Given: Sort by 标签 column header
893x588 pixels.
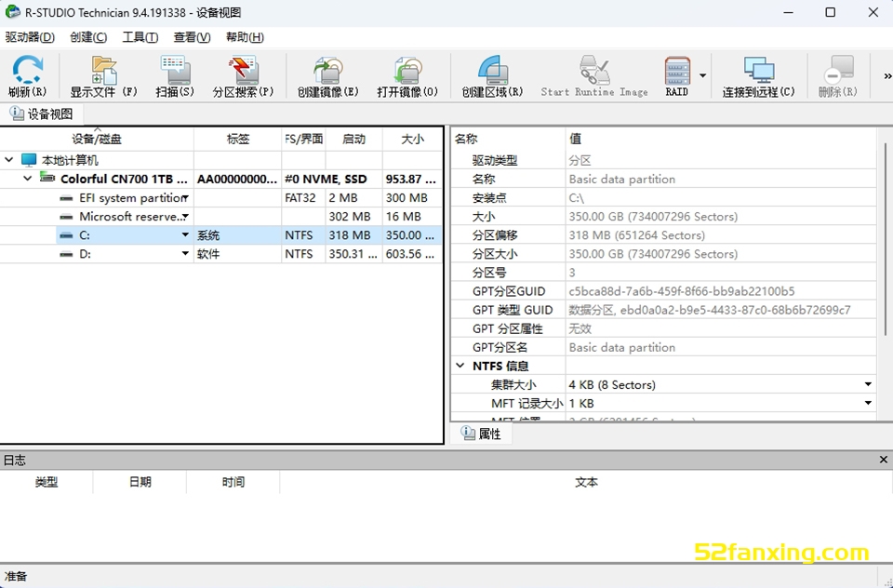Looking at the screenshot, I should 238,139.
